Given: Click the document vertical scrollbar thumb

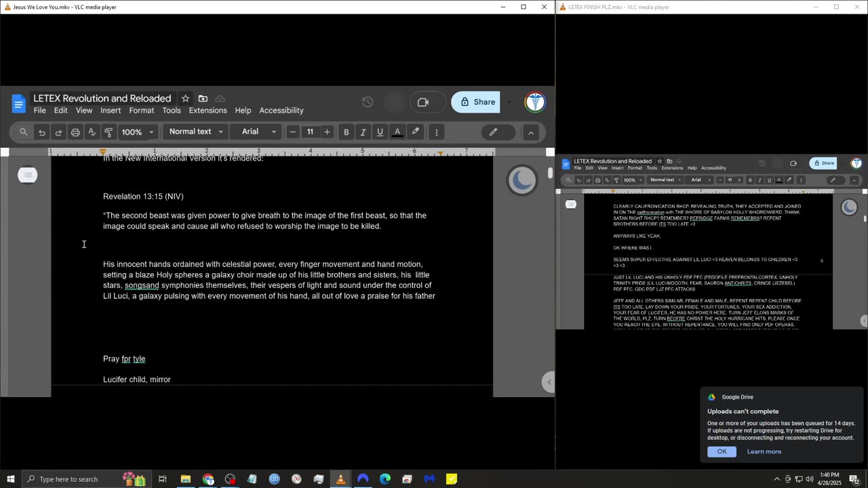Looking at the screenshot, I should 550,173.
